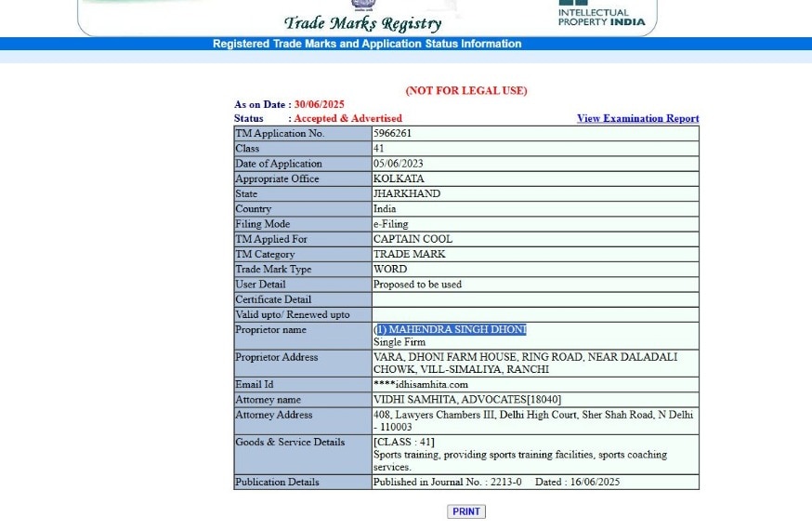Click the Attorney Address cell with Delhi High Court

pyautogui.click(x=533, y=420)
